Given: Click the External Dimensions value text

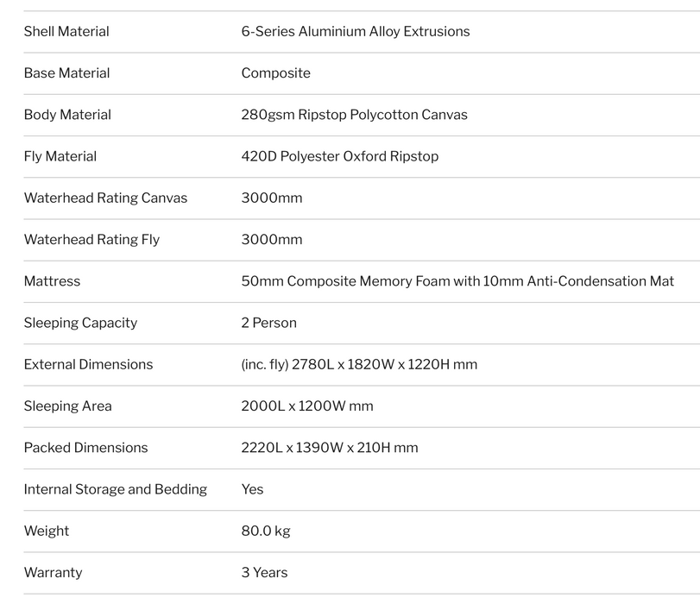Looking at the screenshot, I should point(359,364).
